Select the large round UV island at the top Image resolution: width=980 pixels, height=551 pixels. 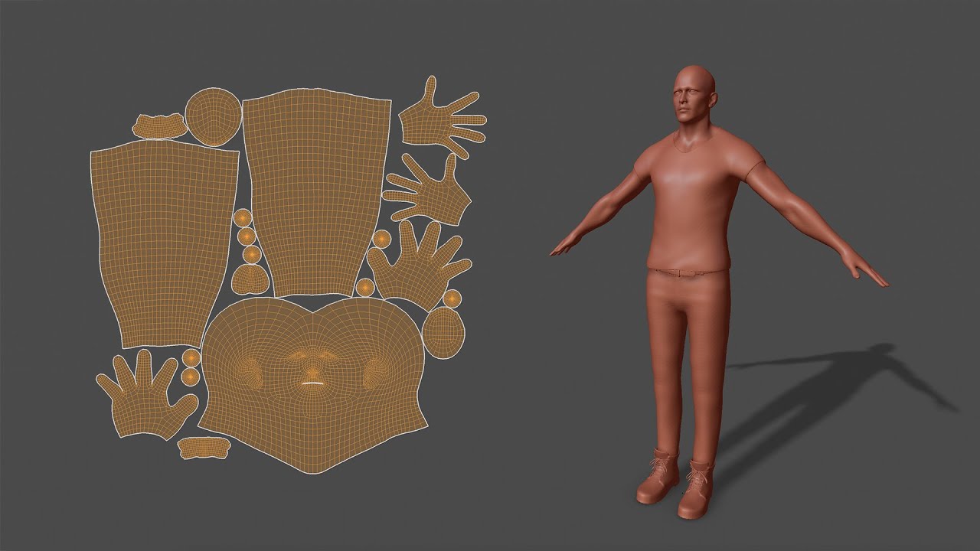pyautogui.click(x=213, y=117)
